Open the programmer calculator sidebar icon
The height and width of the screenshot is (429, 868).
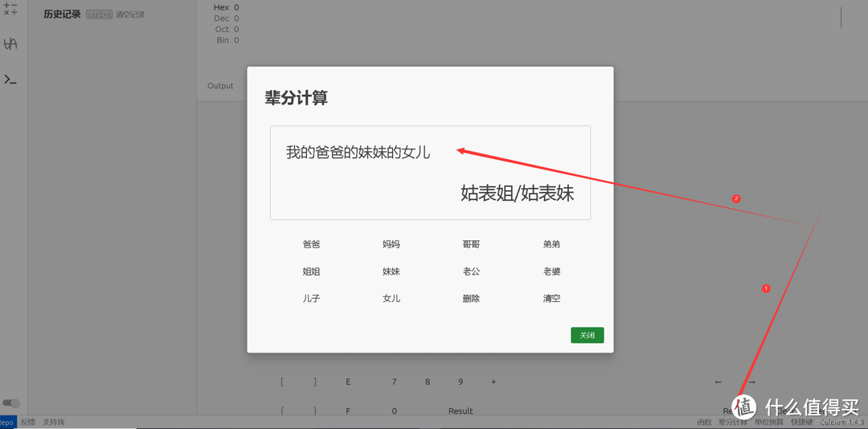10,43
